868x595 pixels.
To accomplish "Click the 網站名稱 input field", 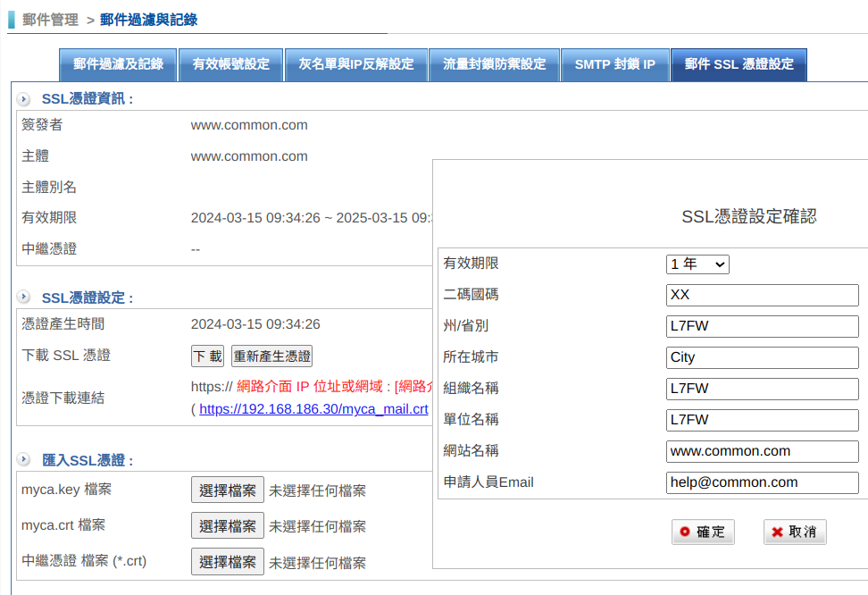I will point(762,451).
